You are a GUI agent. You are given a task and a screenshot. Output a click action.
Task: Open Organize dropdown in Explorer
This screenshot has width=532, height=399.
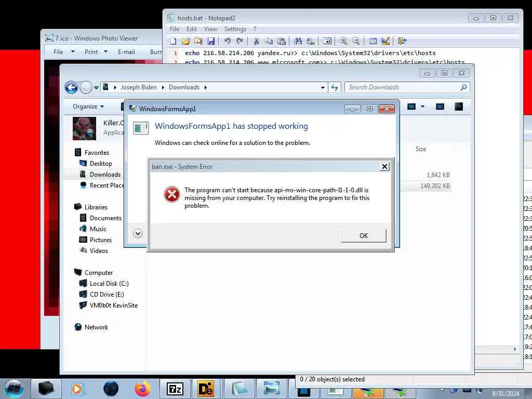(88, 107)
